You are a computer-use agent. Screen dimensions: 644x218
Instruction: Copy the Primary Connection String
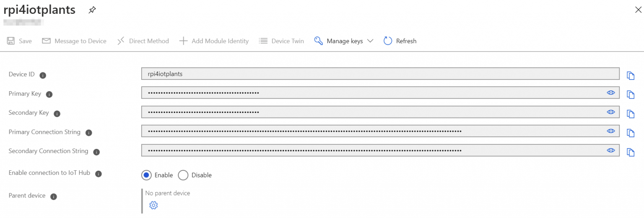click(x=631, y=133)
